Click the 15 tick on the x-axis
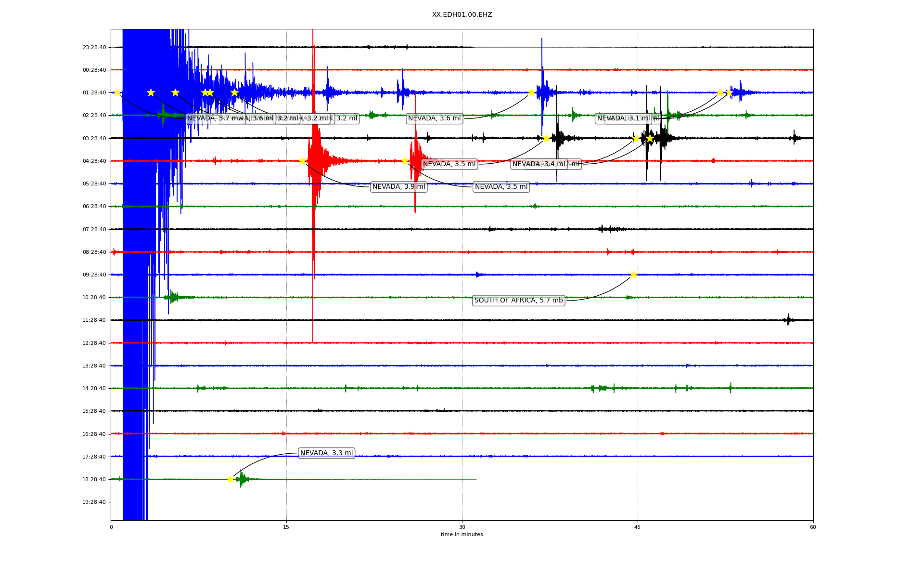Image resolution: width=924 pixels, height=578 pixels. click(286, 527)
